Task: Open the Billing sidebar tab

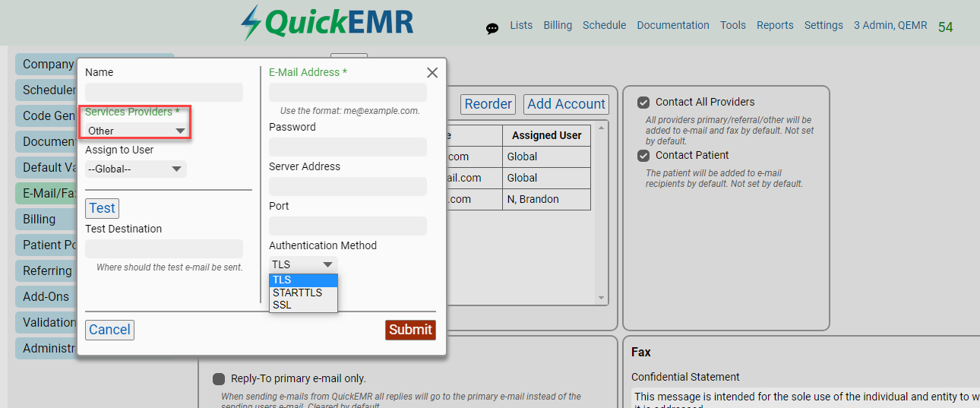Action: click(47, 220)
